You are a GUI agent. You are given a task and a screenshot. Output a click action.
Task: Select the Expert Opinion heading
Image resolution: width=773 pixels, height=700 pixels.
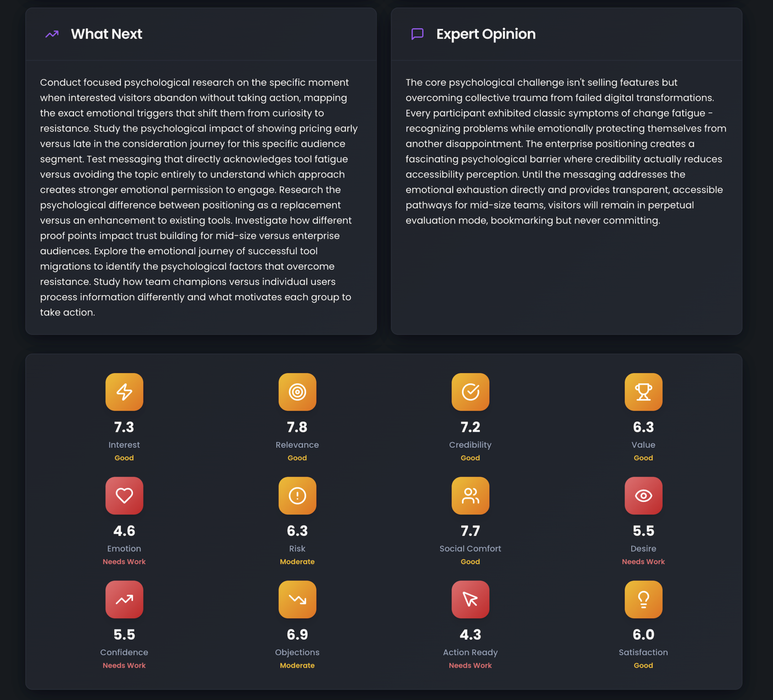pyautogui.click(x=486, y=34)
